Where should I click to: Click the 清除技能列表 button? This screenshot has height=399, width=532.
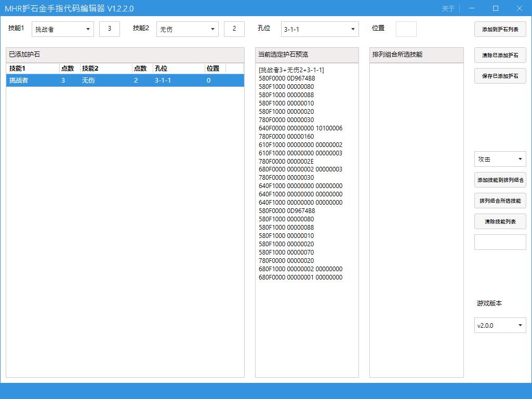tap(500, 221)
